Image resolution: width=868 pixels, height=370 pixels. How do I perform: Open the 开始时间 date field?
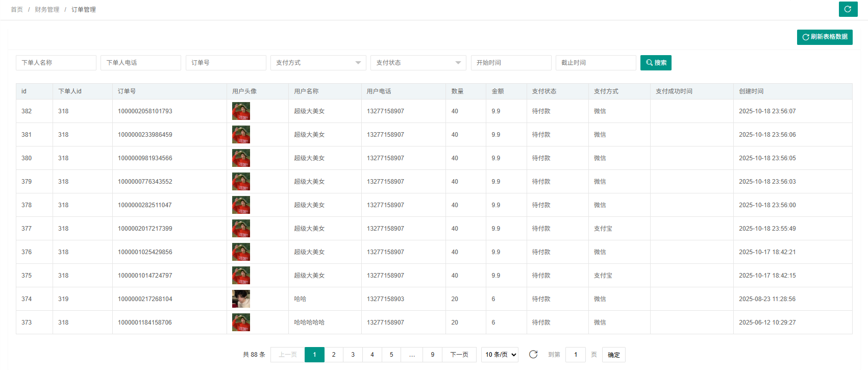[x=511, y=63]
